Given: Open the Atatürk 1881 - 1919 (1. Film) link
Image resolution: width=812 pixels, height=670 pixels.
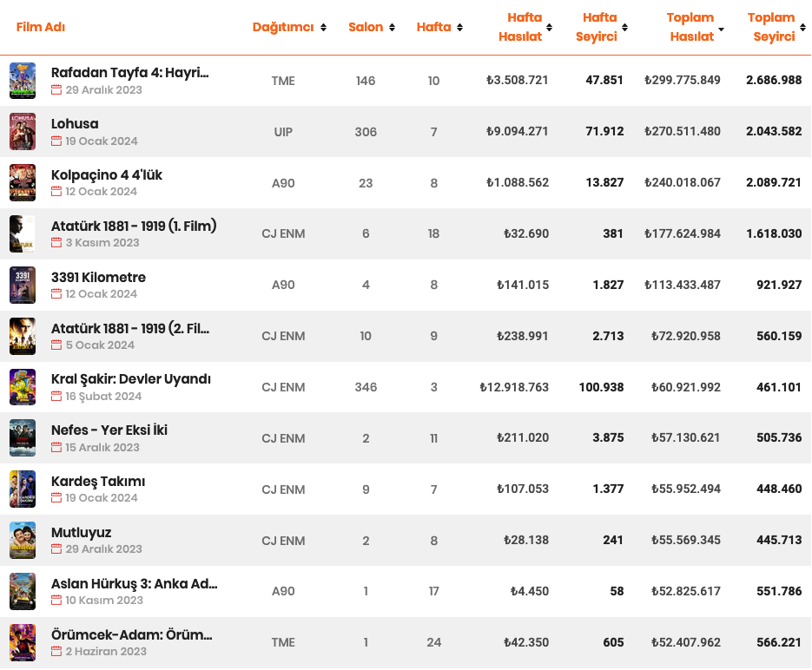Looking at the screenshot, I should point(134,227).
